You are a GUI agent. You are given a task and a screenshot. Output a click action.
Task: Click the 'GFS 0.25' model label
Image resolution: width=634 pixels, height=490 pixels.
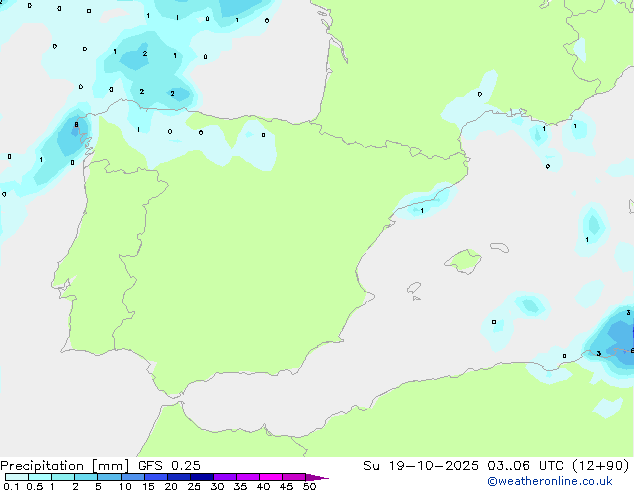coord(169,466)
